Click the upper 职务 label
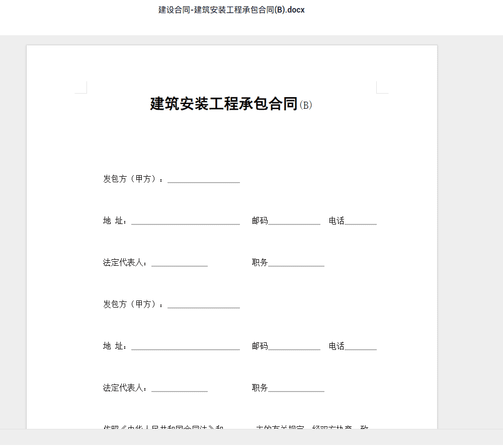The height and width of the screenshot is (448, 503). tap(260, 263)
